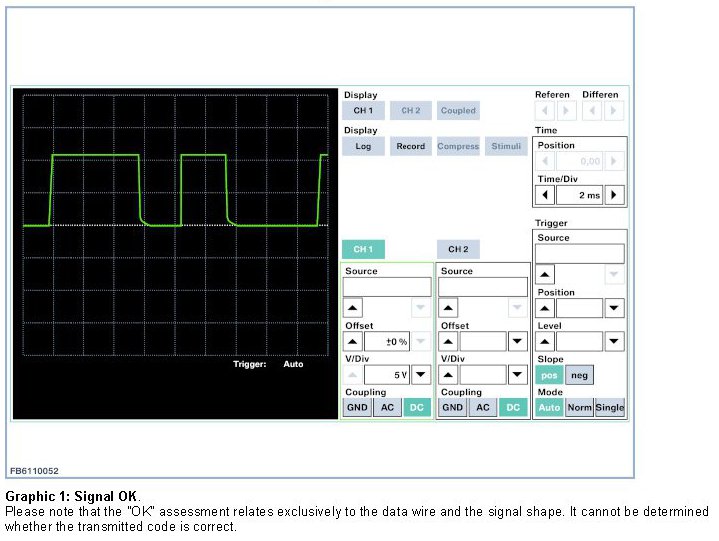Switch trigger mode to Single
This screenshot has width=719, height=541.
point(609,407)
